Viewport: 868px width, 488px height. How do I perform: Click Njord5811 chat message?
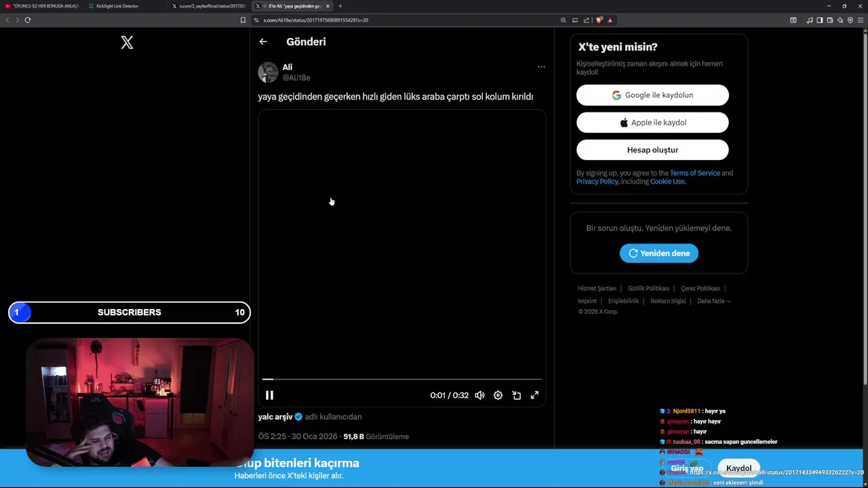coord(692,411)
